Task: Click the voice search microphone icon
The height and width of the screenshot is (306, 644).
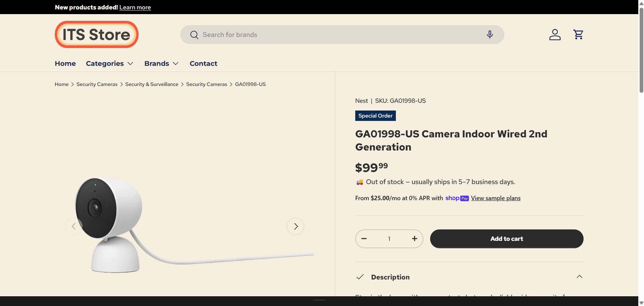Action: (x=490, y=35)
